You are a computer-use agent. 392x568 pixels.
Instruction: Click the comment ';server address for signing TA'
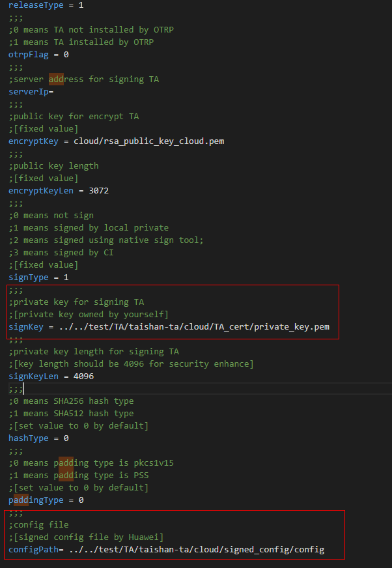[84, 79]
